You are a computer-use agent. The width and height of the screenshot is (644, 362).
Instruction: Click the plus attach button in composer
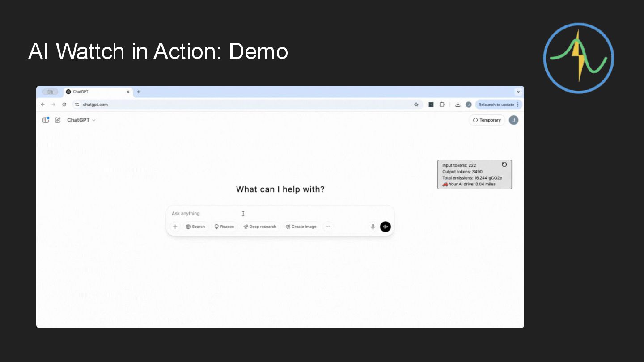(x=175, y=227)
